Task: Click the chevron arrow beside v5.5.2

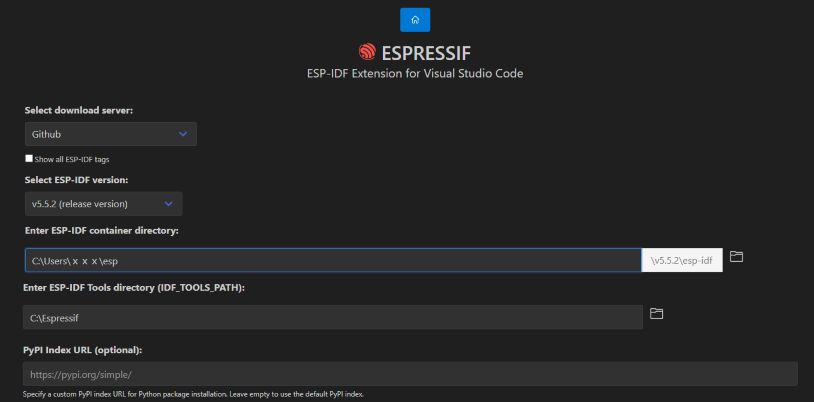Action: pos(168,204)
